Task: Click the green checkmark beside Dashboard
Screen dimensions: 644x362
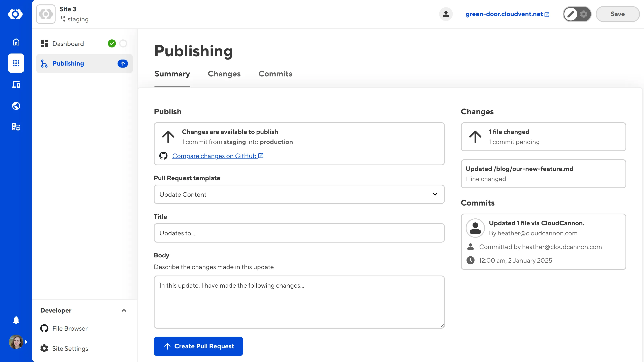Action: click(x=112, y=43)
